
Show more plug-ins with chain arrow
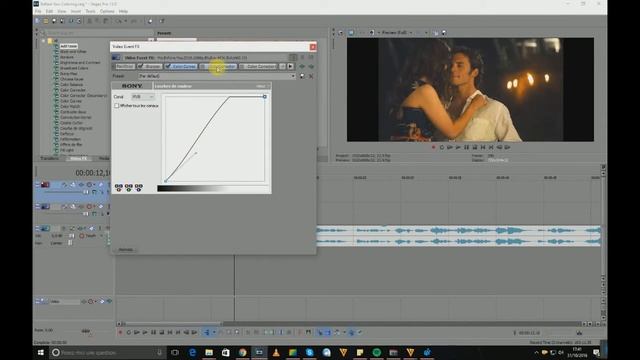coord(290,66)
